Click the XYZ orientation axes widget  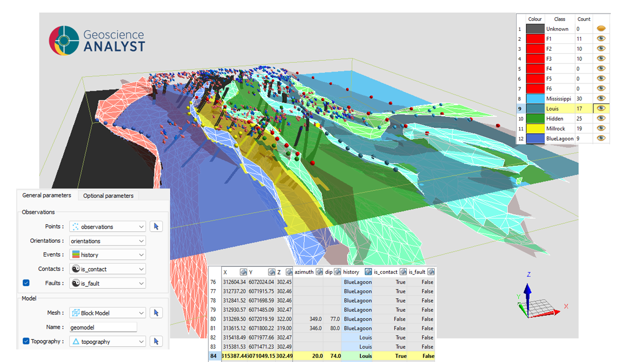pos(538,302)
